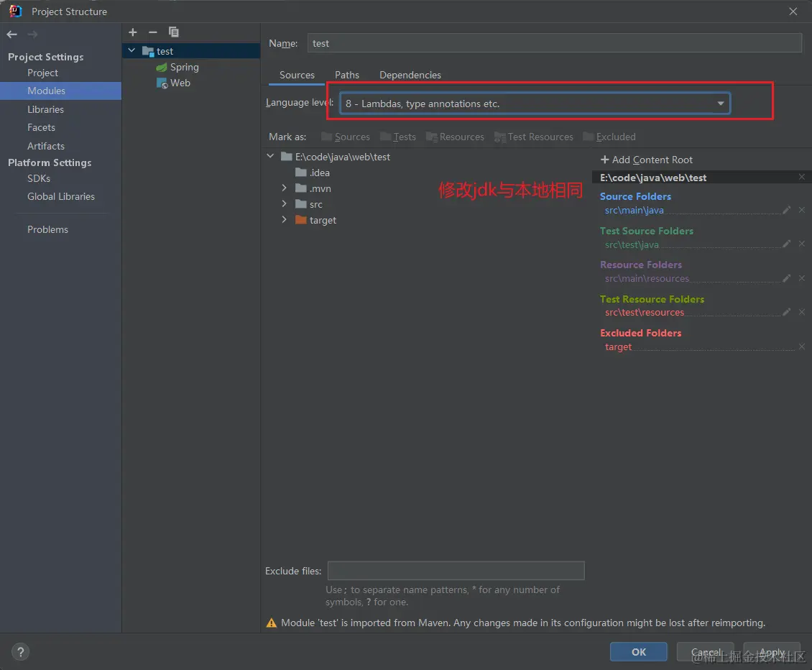Viewport: 812px width, 670px height.
Task: Select the Spring facet under test
Action: [177, 67]
